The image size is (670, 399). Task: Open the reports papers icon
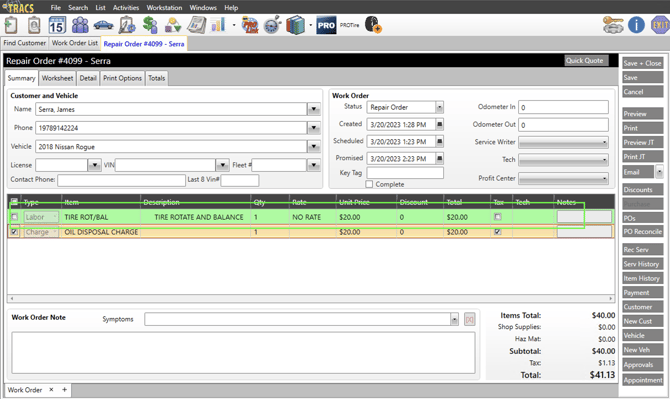[196, 25]
